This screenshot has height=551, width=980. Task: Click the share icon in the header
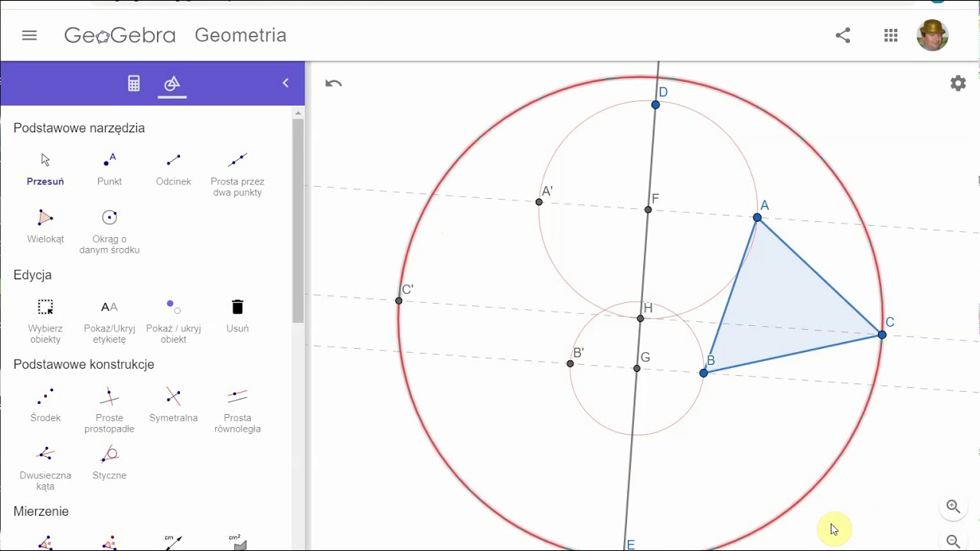(843, 35)
